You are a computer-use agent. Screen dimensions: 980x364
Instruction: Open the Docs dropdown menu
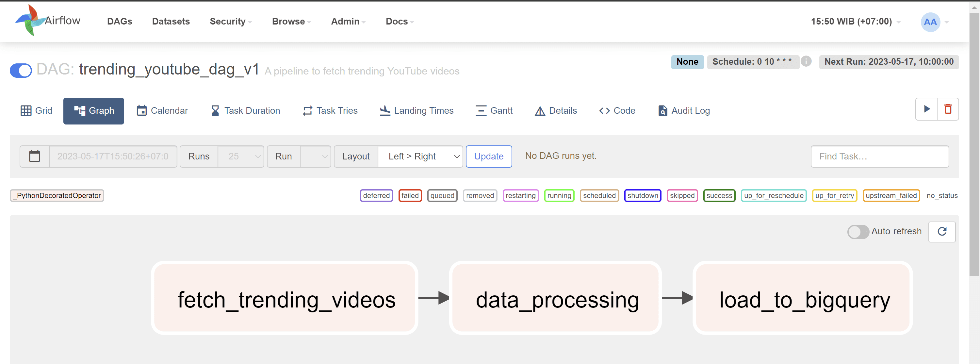(400, 22)
